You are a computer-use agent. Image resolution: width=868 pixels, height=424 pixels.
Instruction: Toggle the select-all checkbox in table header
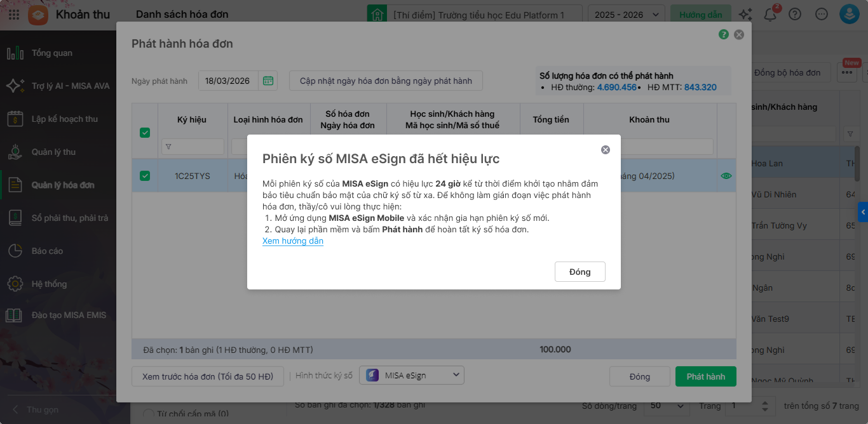145,133
